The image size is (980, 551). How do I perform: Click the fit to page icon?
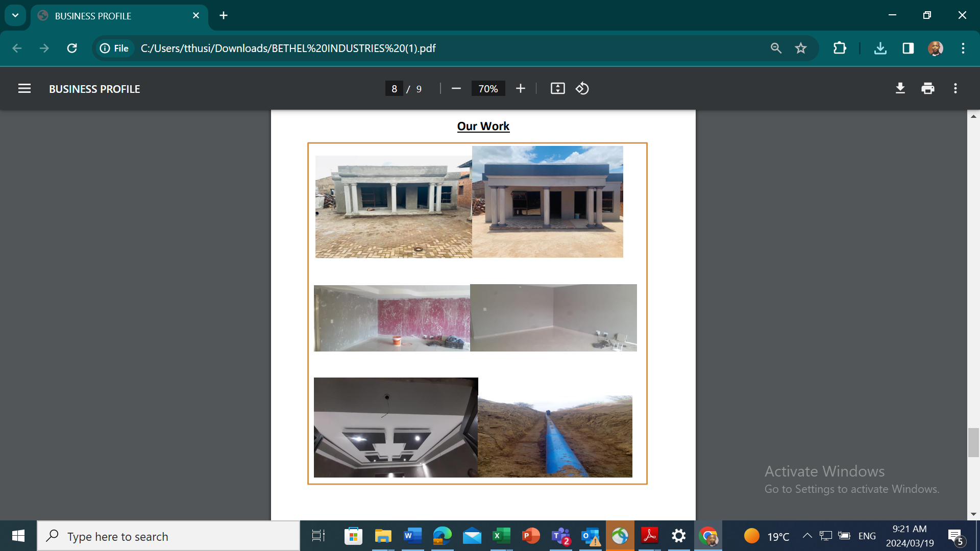(557, 89)
